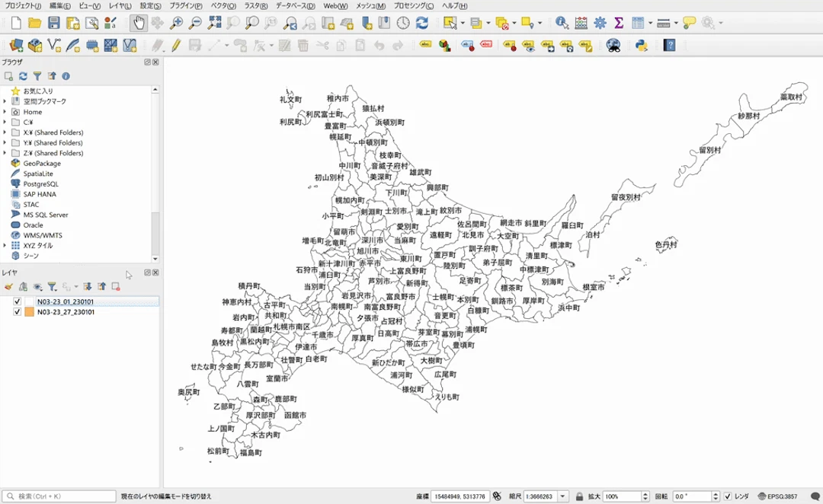The height and width of the screenshot is (504, 823).
Task: Click Refresh icon in Browser panel toolbar
Action: (23, 77)
